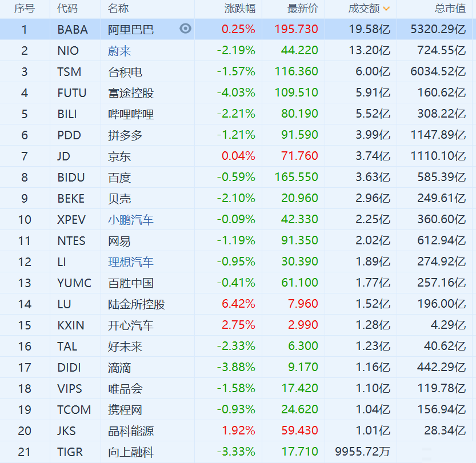This screenshot has width=476, height=463.
Task: Click the 0.04% change for 京东
Action: tap(238, 155)
